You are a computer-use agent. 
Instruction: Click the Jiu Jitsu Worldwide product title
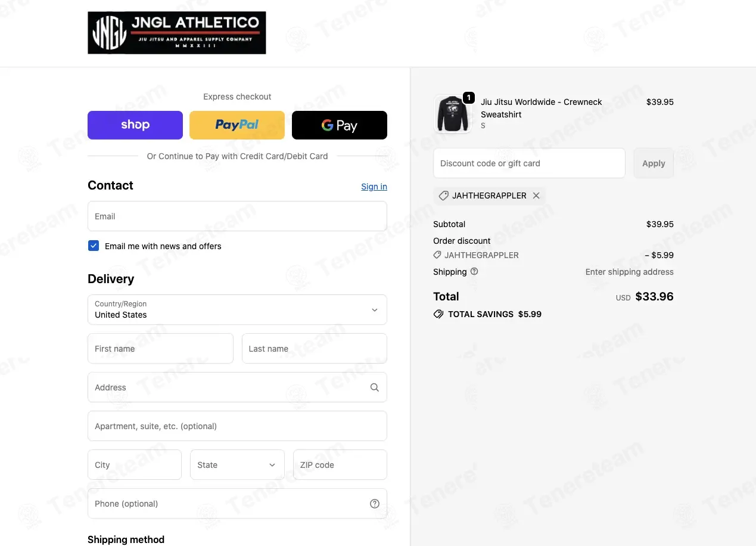[x=542, y=108]
